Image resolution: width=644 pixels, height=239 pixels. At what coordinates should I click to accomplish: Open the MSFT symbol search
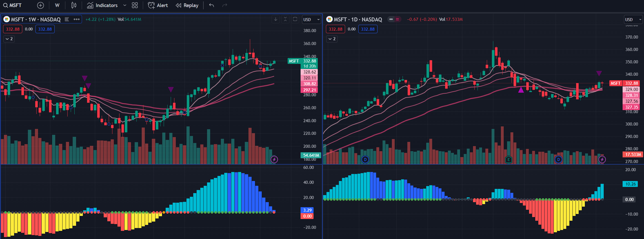12,5
